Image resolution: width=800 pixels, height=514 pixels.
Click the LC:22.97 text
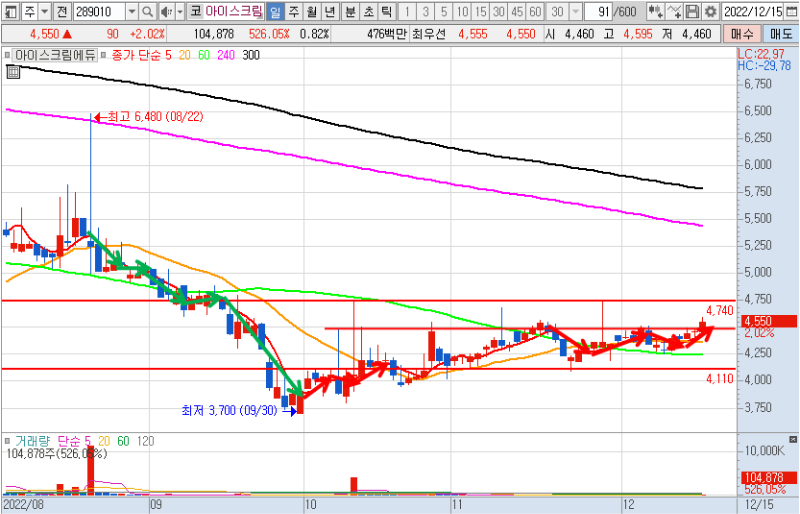click(763, 54)
